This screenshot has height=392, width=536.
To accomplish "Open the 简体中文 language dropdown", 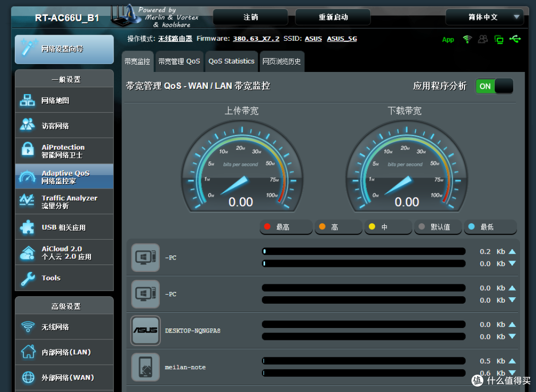I will 484,17.
